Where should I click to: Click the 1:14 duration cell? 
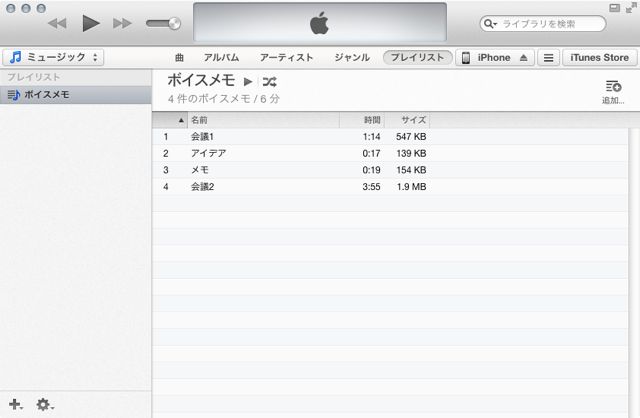(x=371, y=137)
